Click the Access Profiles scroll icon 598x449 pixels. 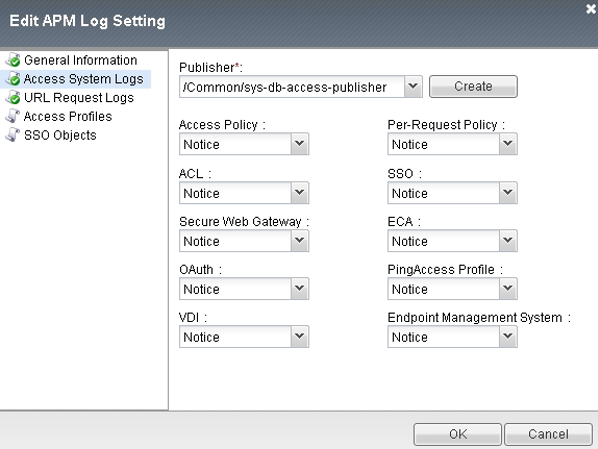point(13,116)
